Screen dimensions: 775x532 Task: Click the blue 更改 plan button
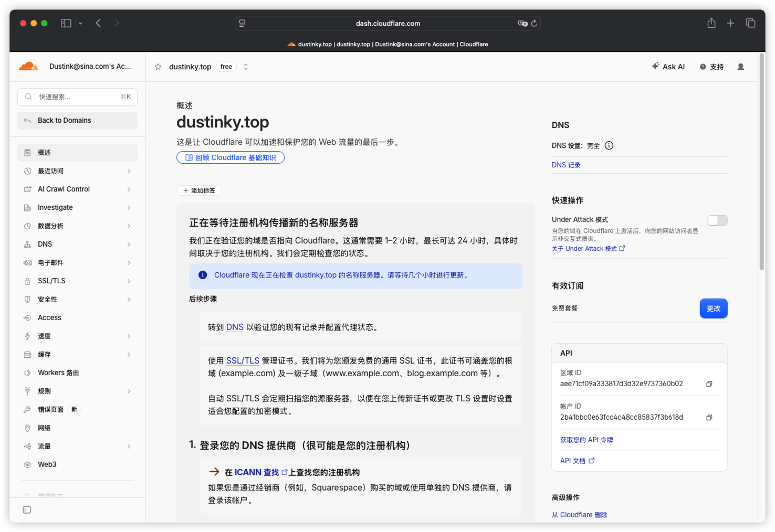[714, 308]
